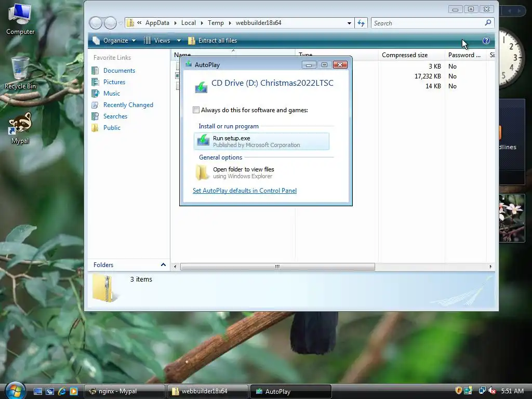Click the Views toolbar button

157,41
